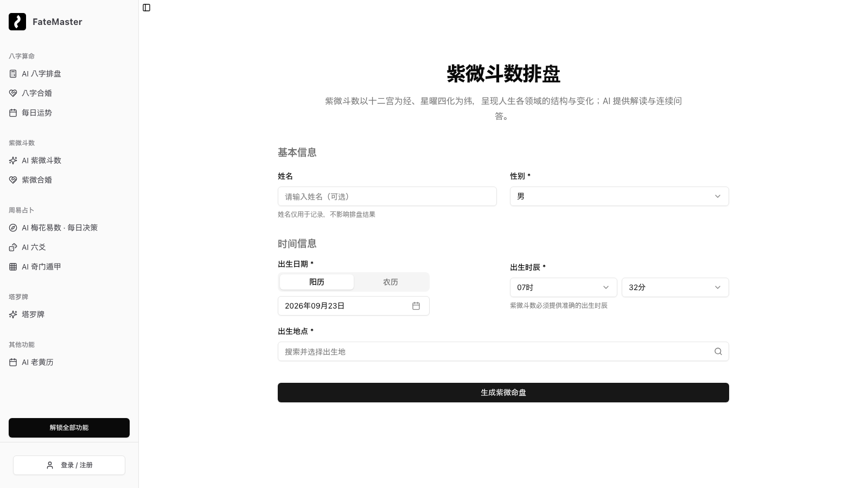Open the AI 老黄历 text label
868x488 pixels.
point(37,362)
